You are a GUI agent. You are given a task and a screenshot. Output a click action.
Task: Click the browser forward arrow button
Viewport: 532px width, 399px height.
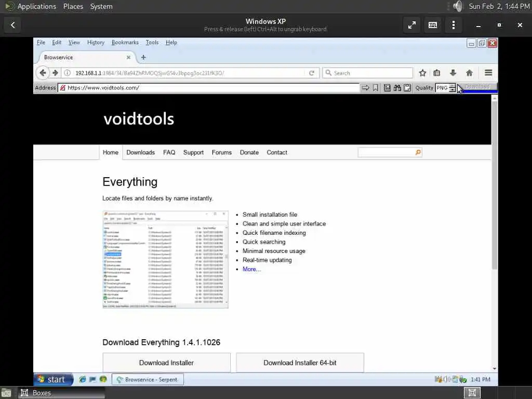click(55, 73)
